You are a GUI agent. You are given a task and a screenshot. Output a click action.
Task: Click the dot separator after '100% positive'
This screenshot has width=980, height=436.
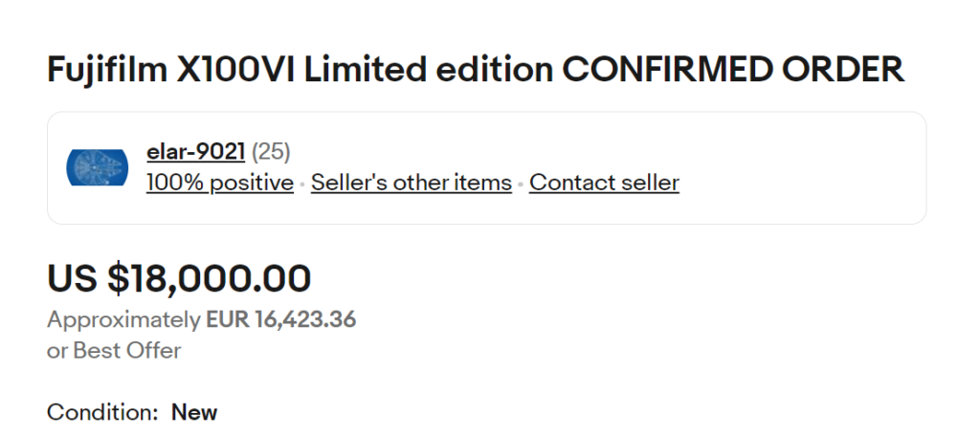tap(302, 184)
